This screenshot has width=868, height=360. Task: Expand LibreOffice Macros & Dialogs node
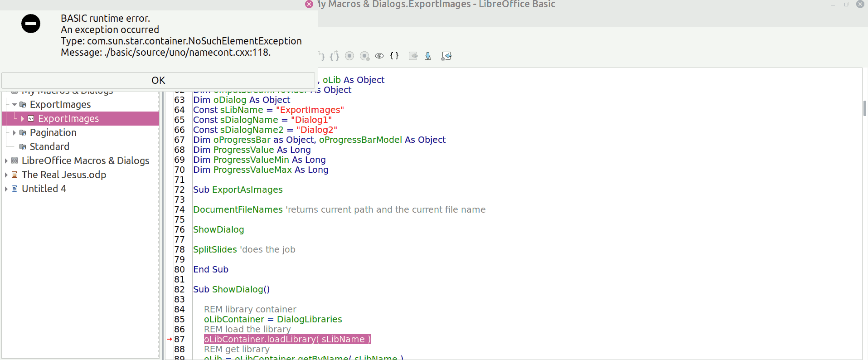click(6, 161)
